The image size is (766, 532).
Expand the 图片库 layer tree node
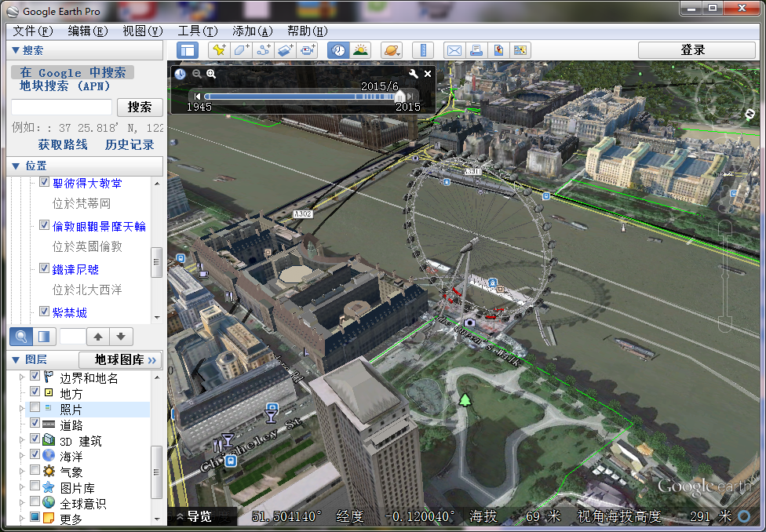pos(21,486)
